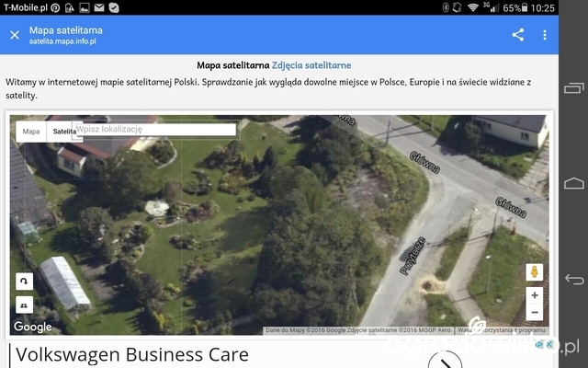Viewport: 588px width, 368px height.
Task: Zoom out with the minus button
Action: click(535, 312)
